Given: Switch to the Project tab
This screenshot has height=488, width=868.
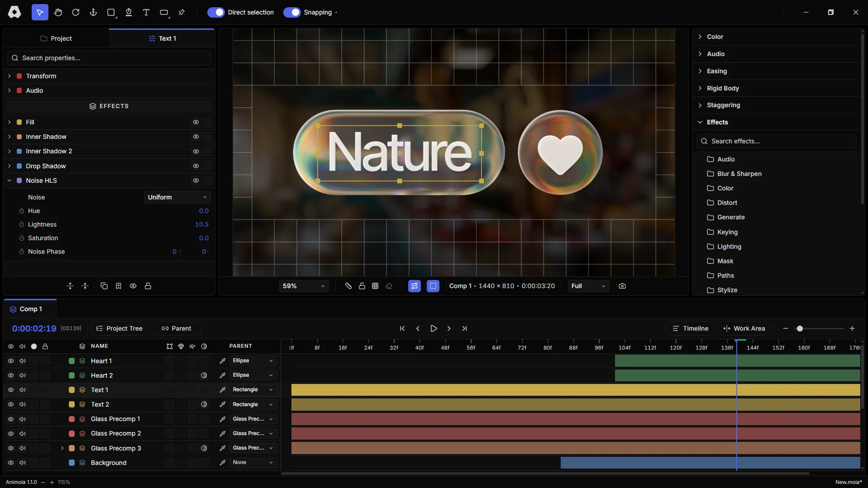Looking at the screenshot, I should coord(56,38).
